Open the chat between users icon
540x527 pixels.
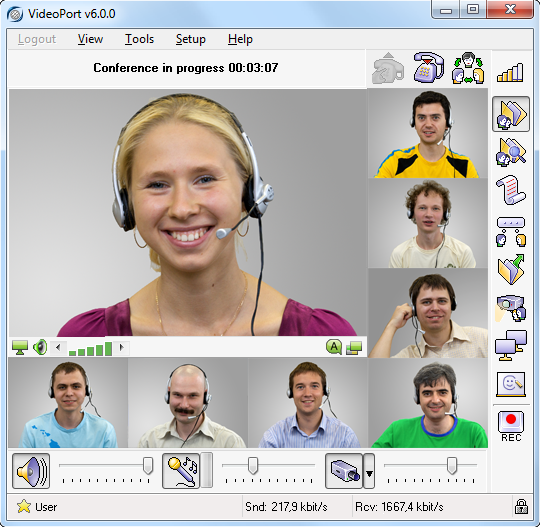tap(511, 232)
